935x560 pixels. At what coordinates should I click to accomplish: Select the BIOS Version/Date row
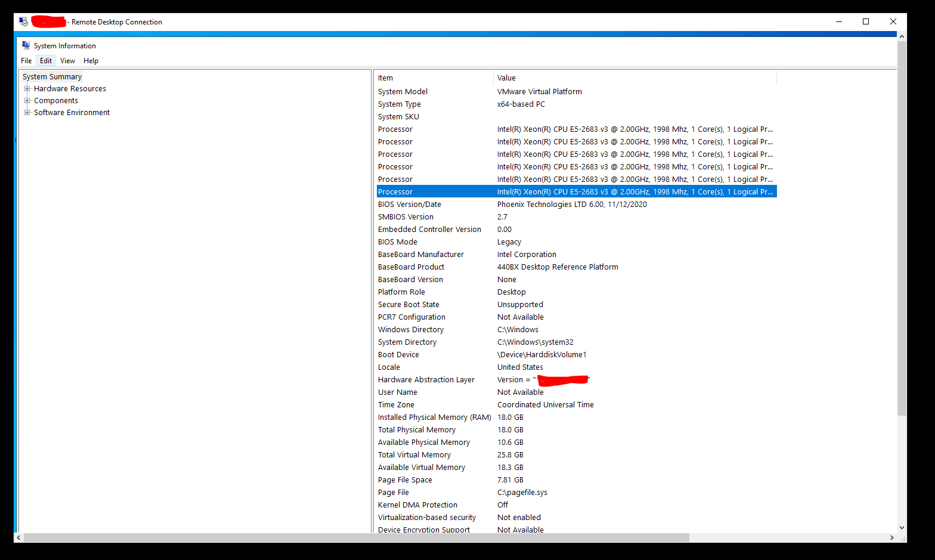[577, 205]
